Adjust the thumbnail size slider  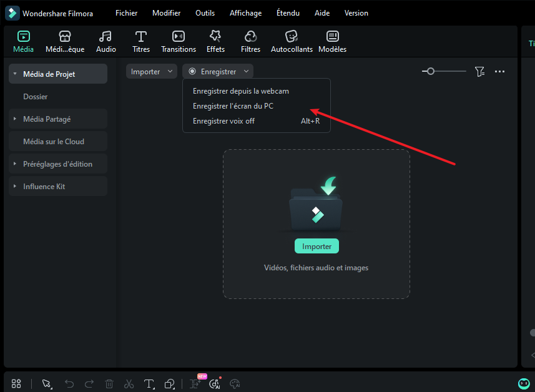(430, 72)
